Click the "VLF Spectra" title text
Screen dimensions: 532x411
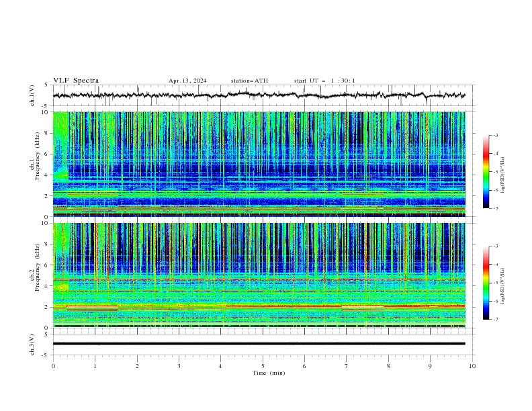point(76,81)
